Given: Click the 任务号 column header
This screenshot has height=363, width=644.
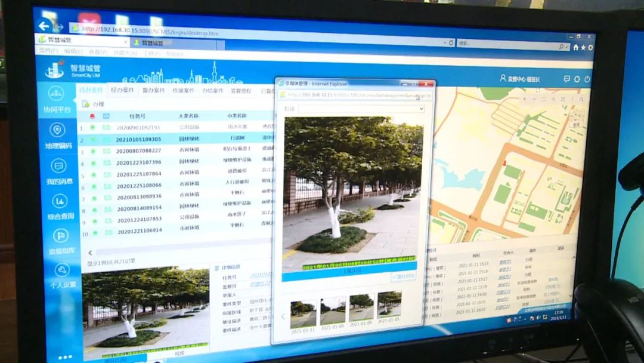Looking at the screenshot, I should tap(137, 116).
